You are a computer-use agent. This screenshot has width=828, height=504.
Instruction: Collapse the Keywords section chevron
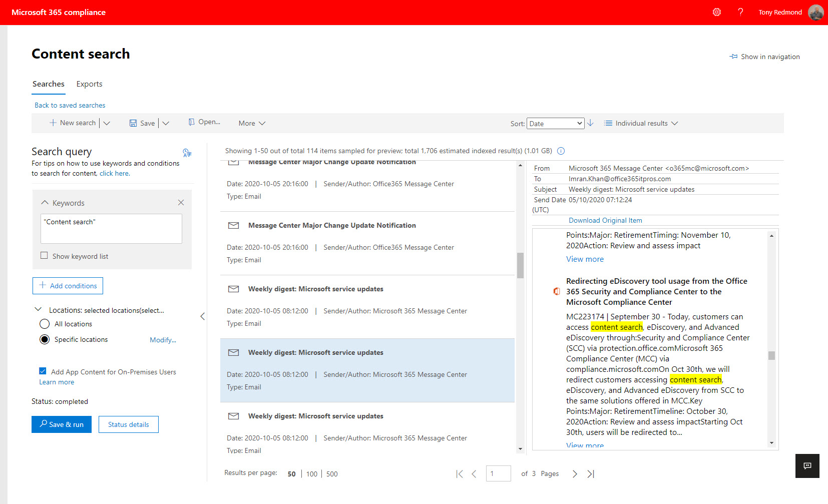(45, 203)
